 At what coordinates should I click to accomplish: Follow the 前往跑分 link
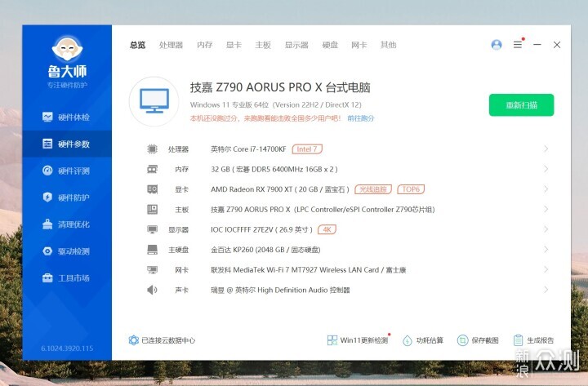click(361, 118)
